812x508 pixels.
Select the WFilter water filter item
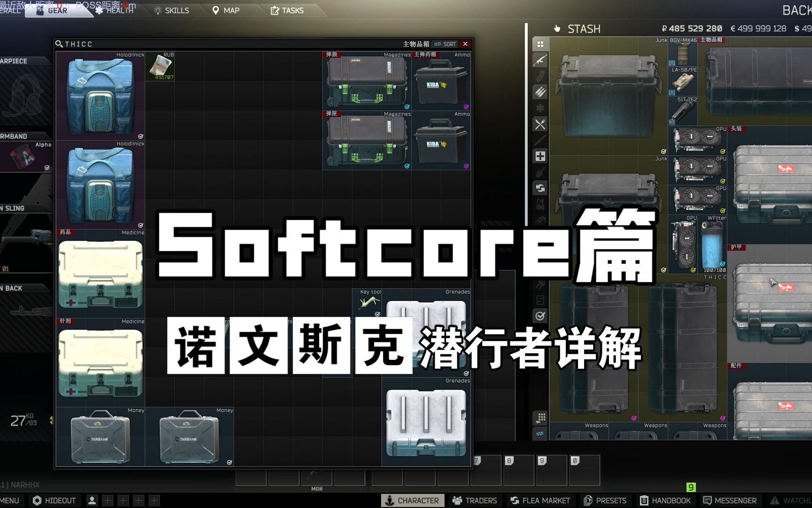click(x=712, y=244)
